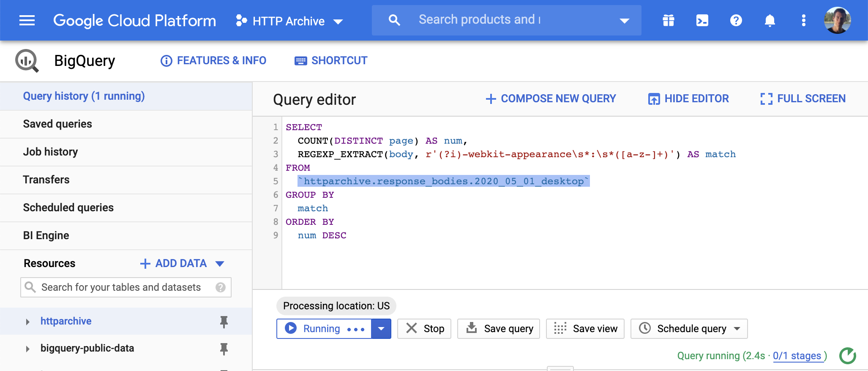Open the HTTP Archive project selector
The height and width of the screenshot is (371, 868).
point(289,21)
